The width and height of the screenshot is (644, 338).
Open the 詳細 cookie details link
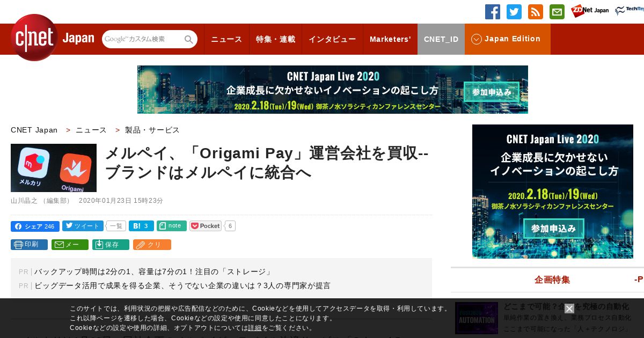click(255, 328)
